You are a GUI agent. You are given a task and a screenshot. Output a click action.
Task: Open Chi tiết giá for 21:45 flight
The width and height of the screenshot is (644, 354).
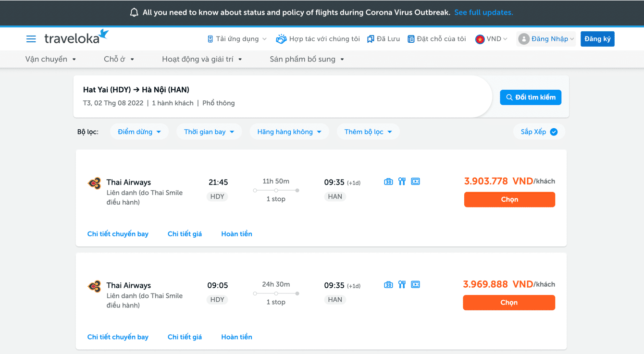185,234
